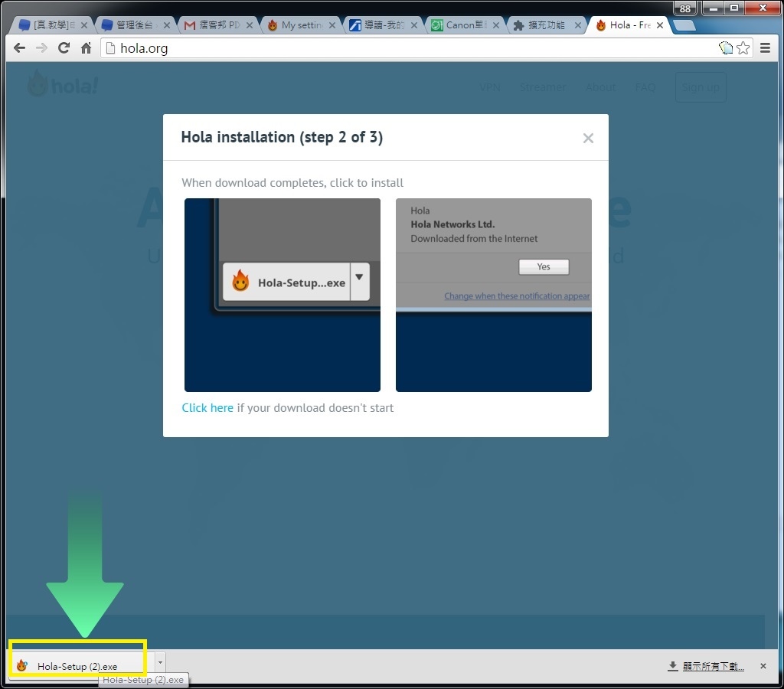Screen dimensions: 784x689
Task: Click the translate icon in the address bar
Action: (726, 48)
